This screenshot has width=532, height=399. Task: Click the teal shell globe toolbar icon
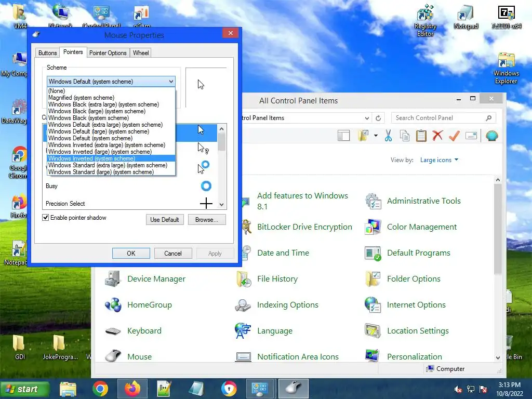[x=491, y=136]
